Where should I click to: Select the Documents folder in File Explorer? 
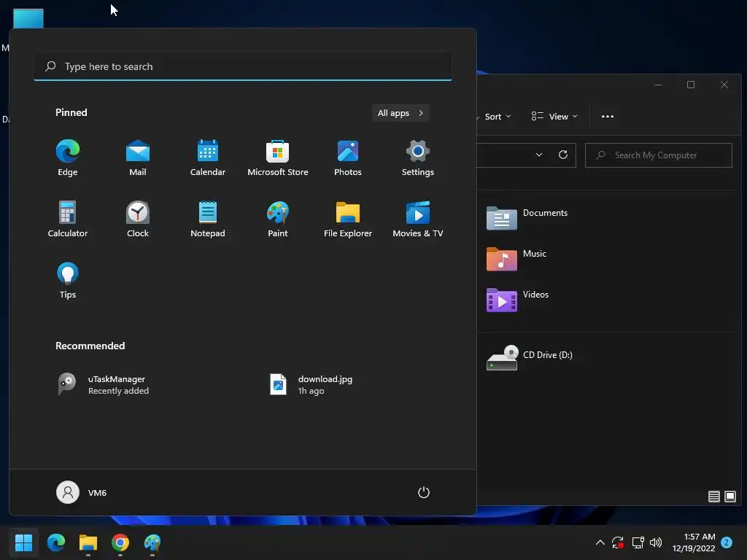point(527,218)
